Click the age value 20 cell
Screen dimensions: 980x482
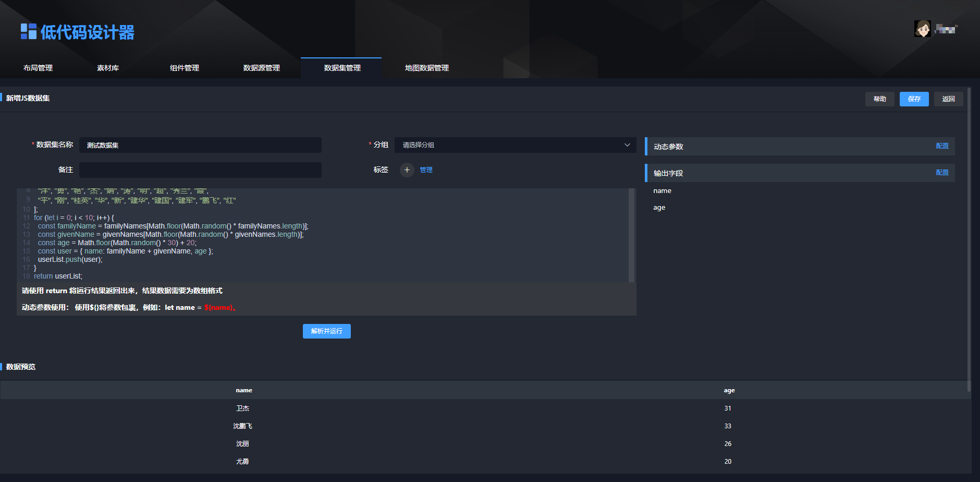tap(728, 462)
